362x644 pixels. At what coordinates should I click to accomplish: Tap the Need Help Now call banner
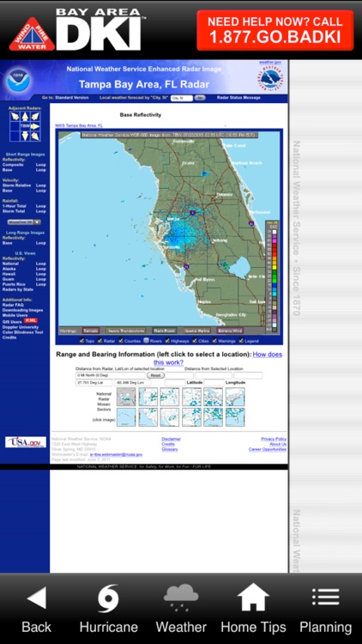click(x=275, y=30)
